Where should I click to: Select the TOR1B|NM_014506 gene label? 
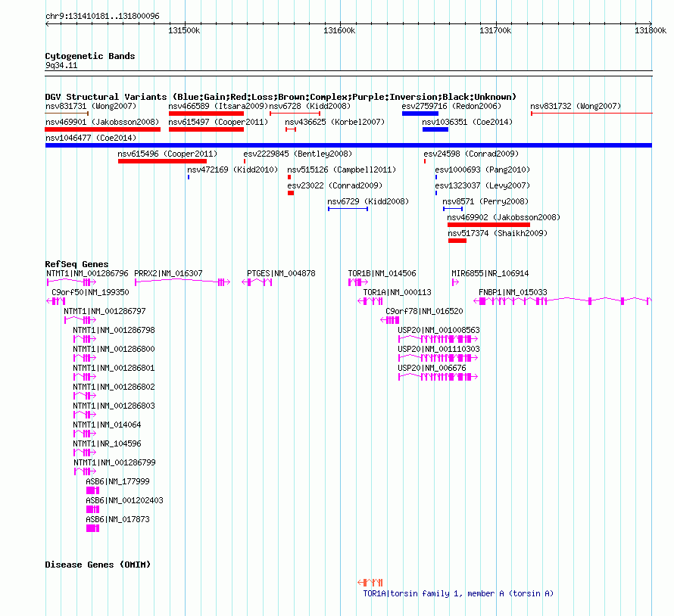coord(382,273)
